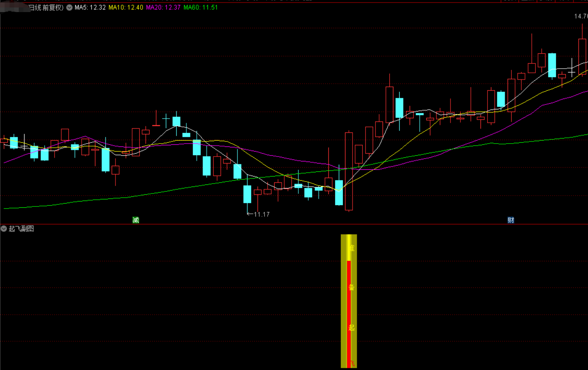Open the dropdown arrow beside 日线.前复权

tap(69, 7)
